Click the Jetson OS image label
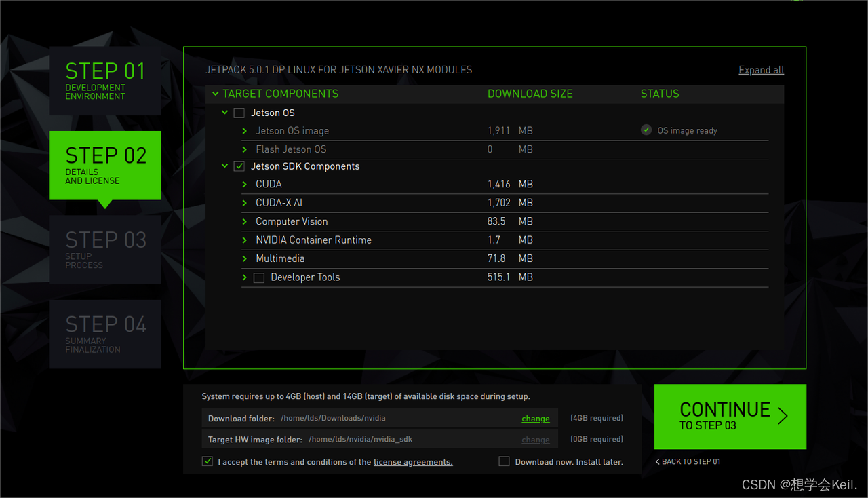 point(292,131)
